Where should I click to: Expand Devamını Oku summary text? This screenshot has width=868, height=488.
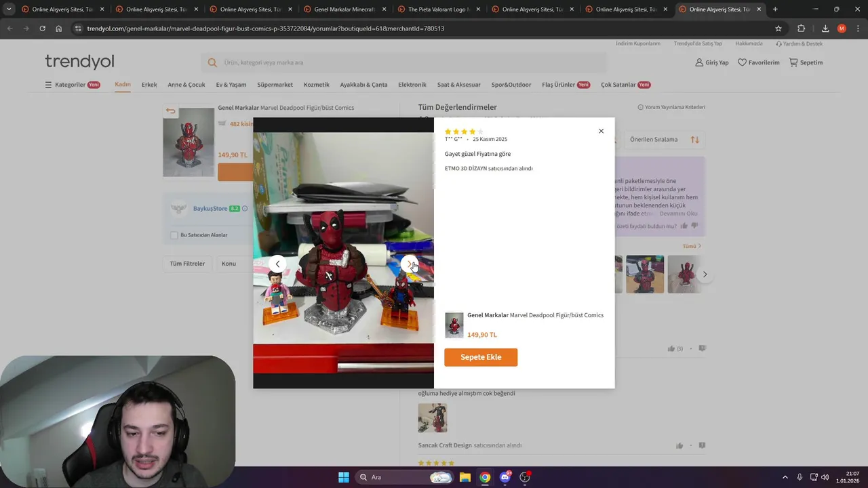click(679, 213)
